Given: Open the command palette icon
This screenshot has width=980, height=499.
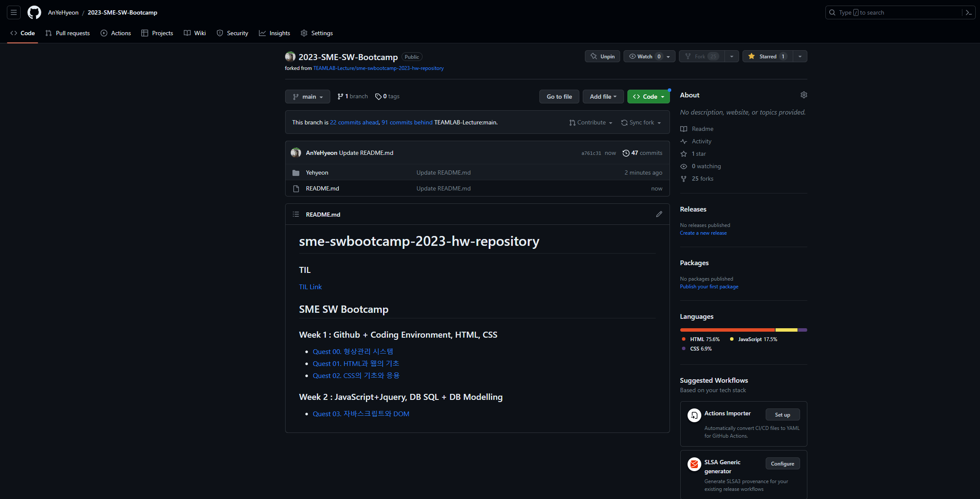Looking at the screenshot, I should tap(968, 12).
